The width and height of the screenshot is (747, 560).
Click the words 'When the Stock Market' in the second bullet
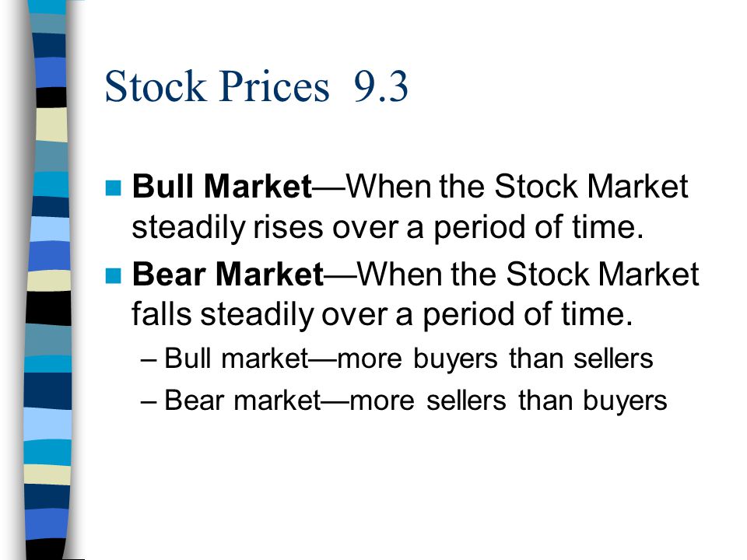coord(528,275)
